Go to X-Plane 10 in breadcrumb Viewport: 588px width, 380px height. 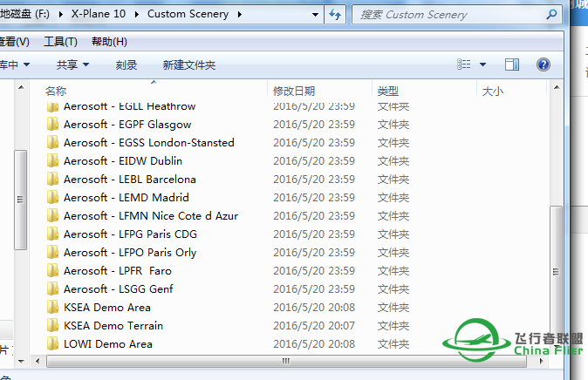99,14
